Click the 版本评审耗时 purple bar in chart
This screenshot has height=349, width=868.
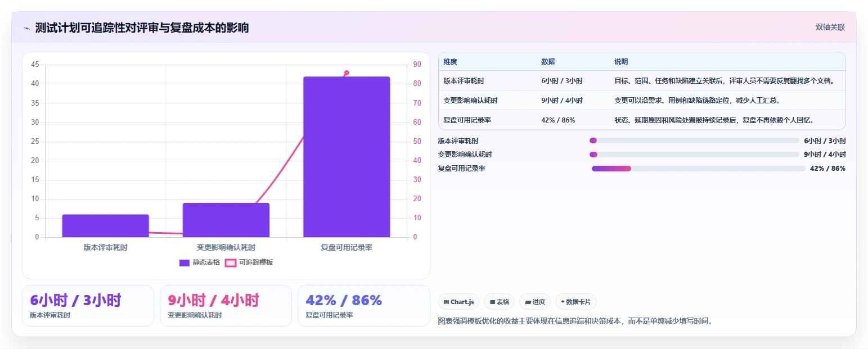[x=105, y=226]
